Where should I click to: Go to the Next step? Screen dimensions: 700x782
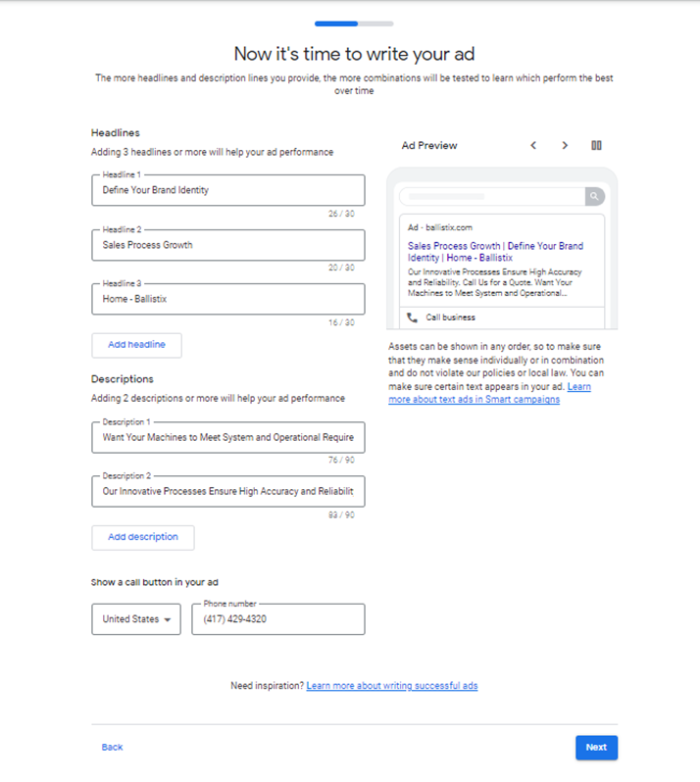coord(596,747)
